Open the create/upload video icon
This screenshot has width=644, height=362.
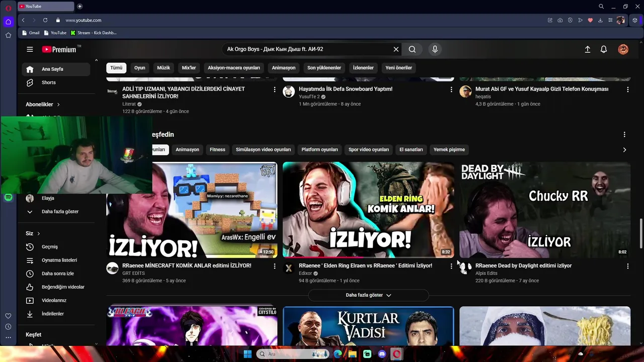587,49
